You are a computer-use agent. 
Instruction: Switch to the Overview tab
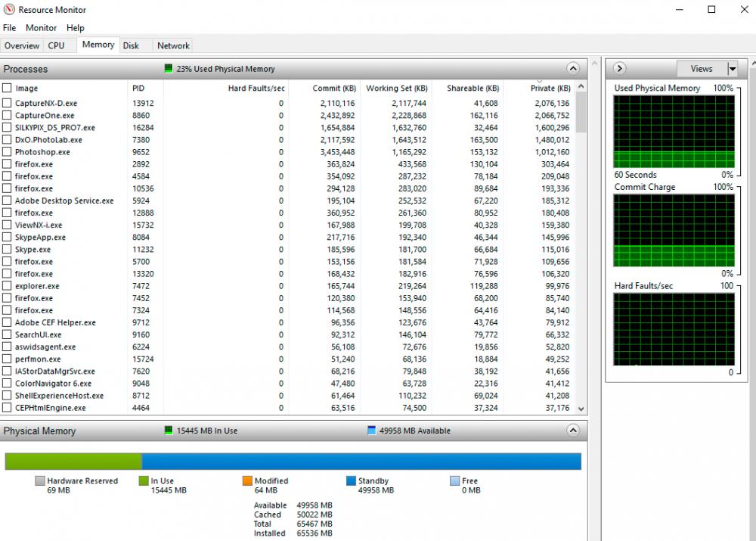coord(22,46)
